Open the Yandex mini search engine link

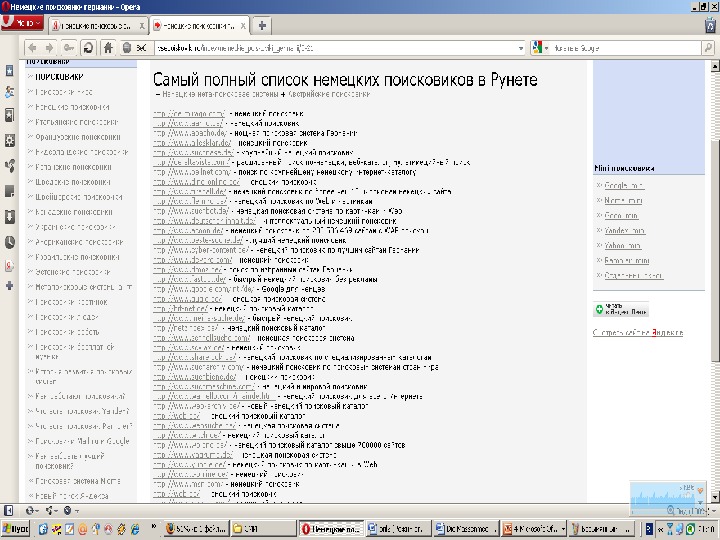point(624,231)
